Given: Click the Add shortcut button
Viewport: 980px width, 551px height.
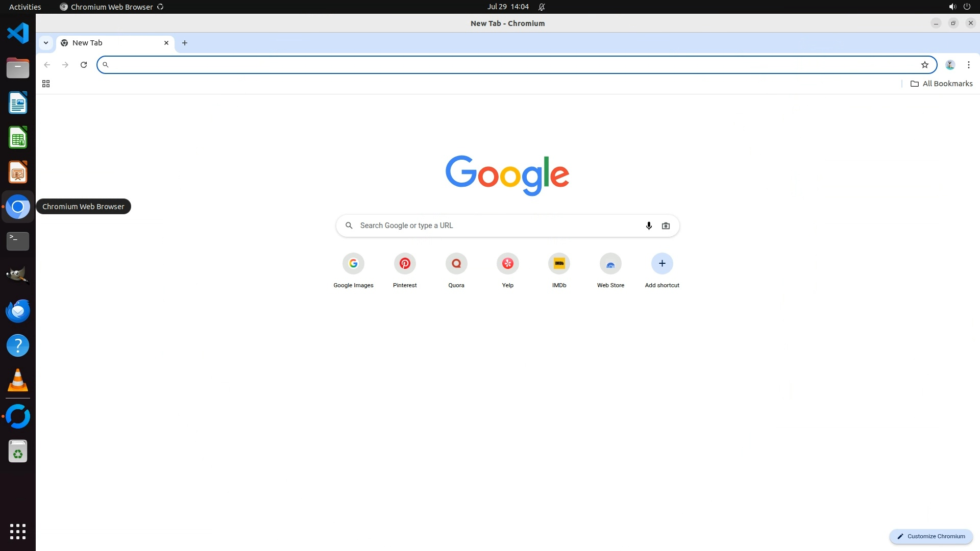Looking at the screenshot, I should click(662, 264).
